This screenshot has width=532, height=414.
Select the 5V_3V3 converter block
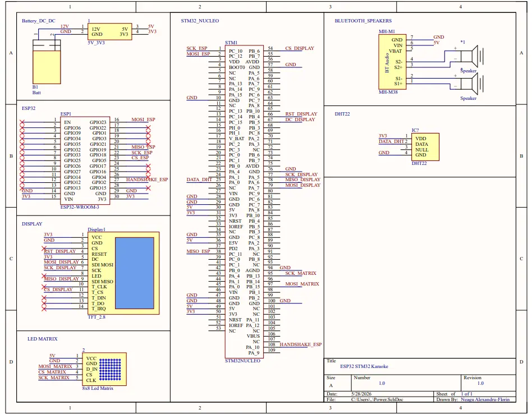pyautogui.click(x=109, y=32)
